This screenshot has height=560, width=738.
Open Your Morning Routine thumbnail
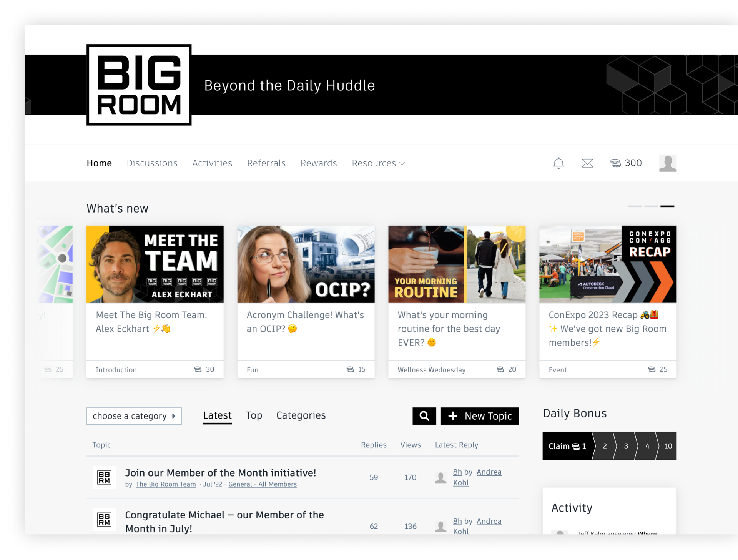[x=457, y=264]
